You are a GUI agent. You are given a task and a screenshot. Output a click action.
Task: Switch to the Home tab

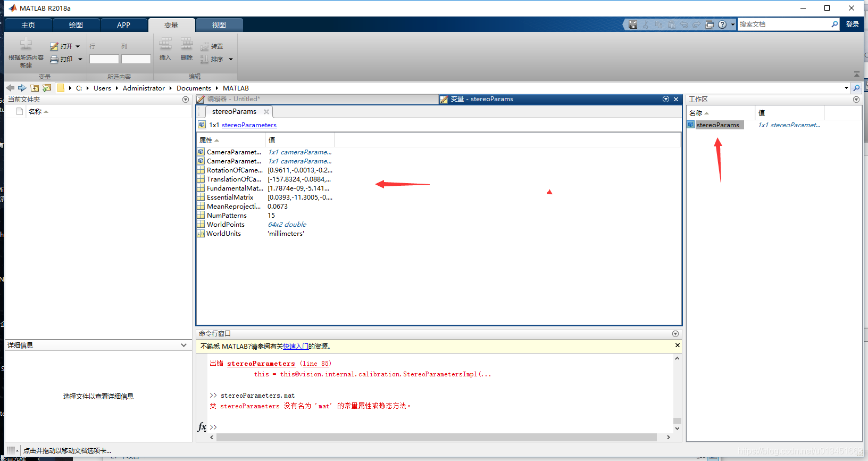click(28, 25)
